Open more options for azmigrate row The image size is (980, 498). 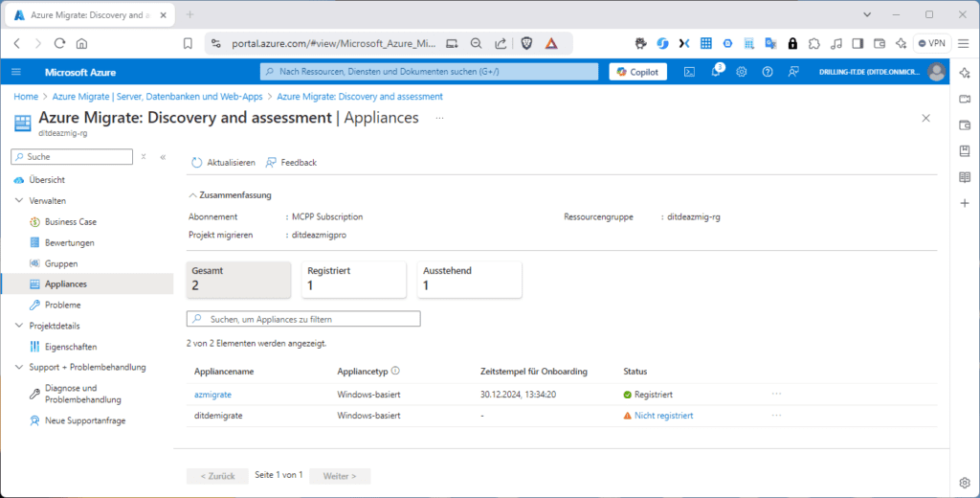click(x=776, y=395)
